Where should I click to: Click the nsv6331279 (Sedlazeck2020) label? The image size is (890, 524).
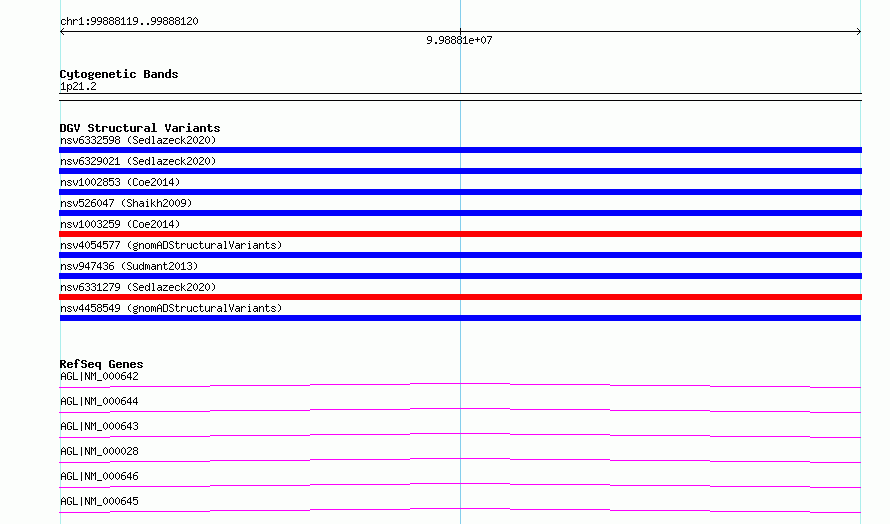point(138,287)
